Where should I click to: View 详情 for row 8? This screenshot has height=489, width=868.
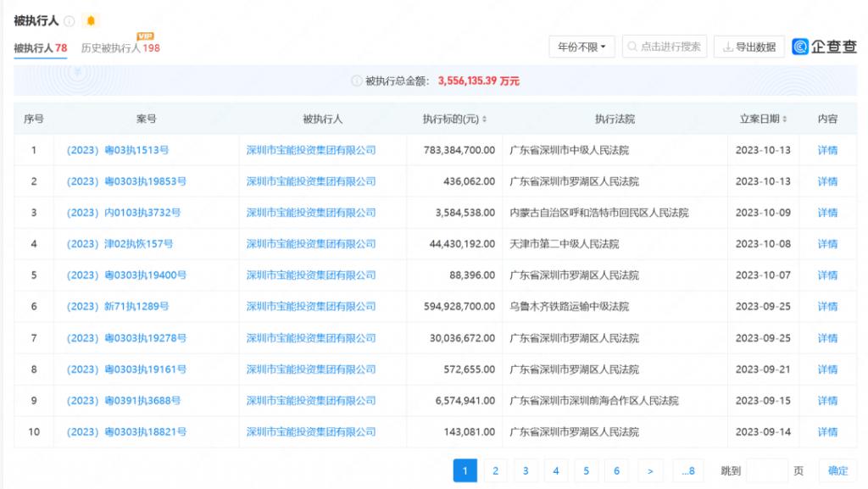[x=827, y=370]
